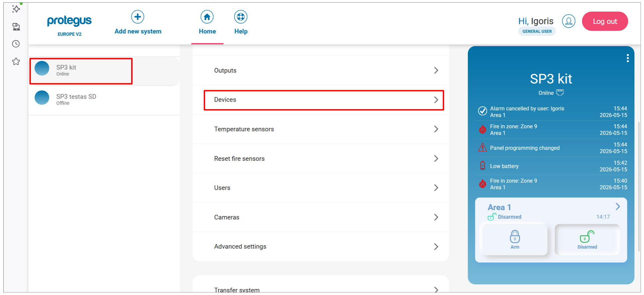Image resolution: width=644 pixels, height=295 pixels.
Task: Click the SP3 kit blue circle avatar
Action: coord(42,68)
